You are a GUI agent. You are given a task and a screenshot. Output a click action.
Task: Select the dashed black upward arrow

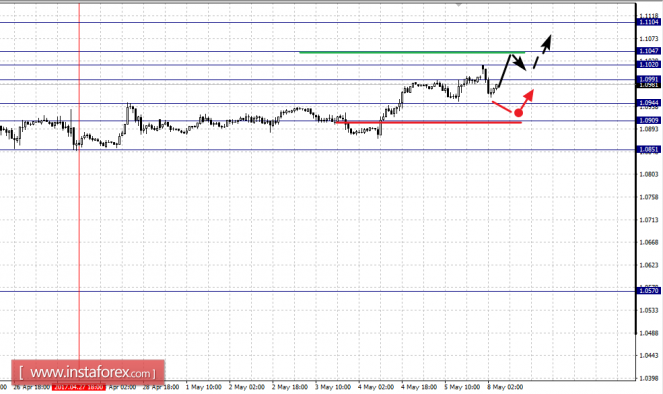(x=542, y=52)
